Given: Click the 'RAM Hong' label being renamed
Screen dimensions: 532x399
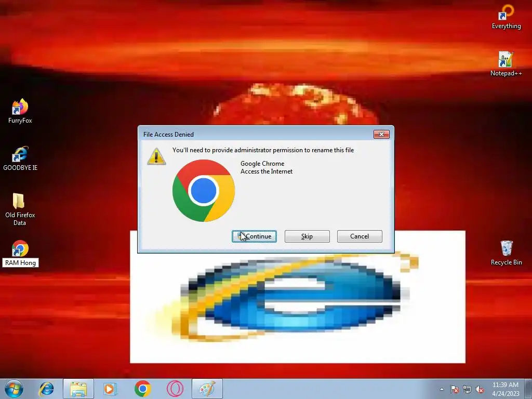Looking at the screenshot, I should [x=20, y=262].
